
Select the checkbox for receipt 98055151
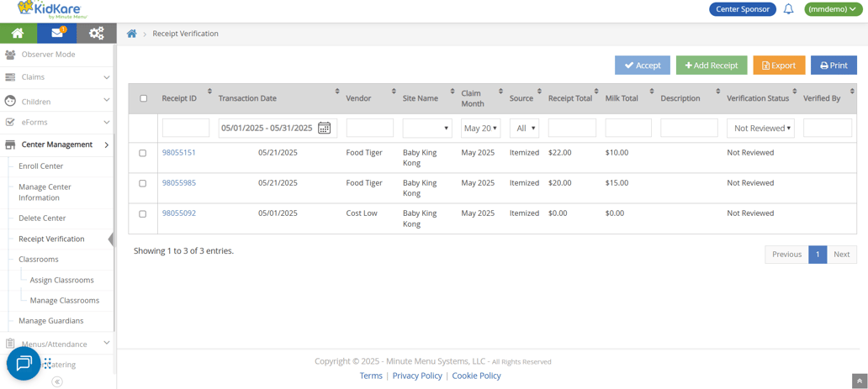(143, 153)
